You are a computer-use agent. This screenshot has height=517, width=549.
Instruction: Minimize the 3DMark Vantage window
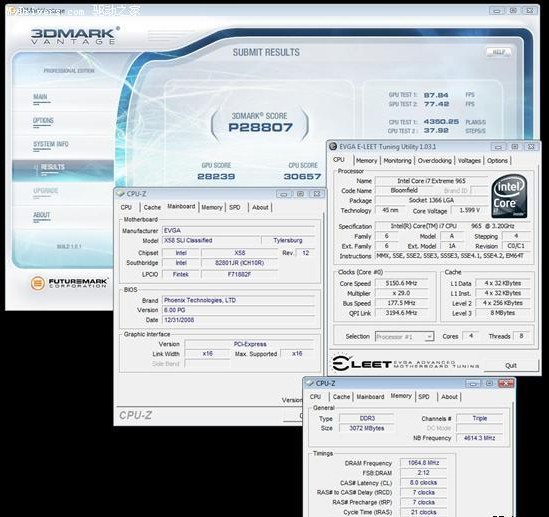pyautogui.click(x=496, y=11)
